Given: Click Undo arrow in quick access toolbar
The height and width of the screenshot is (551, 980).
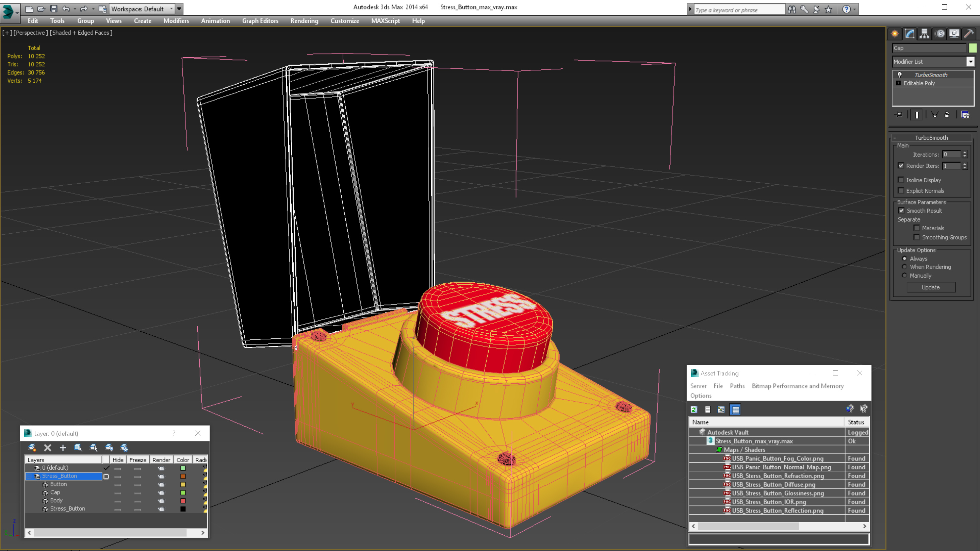Looking at the screenshot, I should point(66,9).
